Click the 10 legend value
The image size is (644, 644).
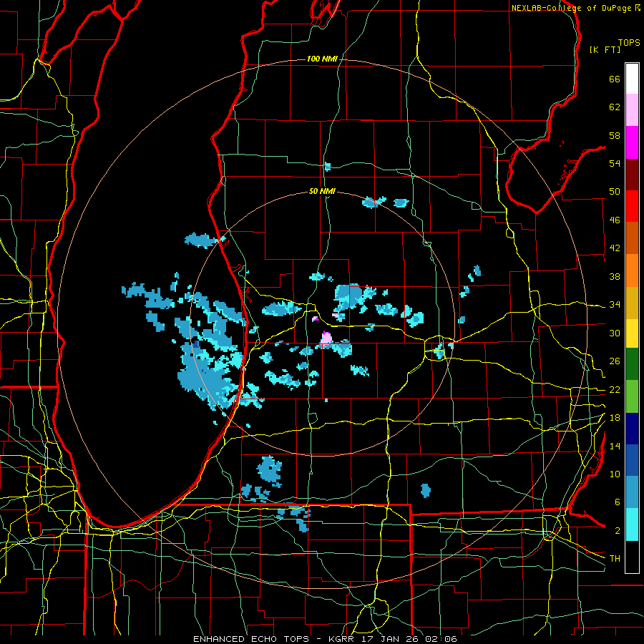[x=615, y=474]
